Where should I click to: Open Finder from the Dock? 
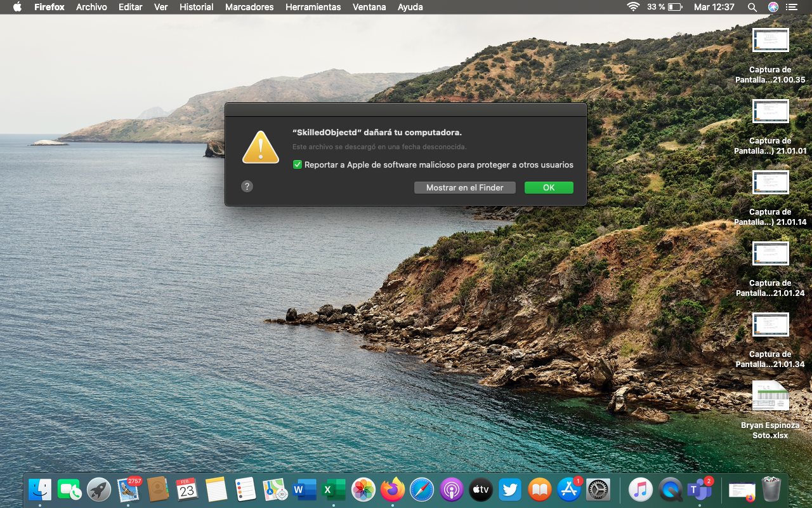click(x=40, y=490)
